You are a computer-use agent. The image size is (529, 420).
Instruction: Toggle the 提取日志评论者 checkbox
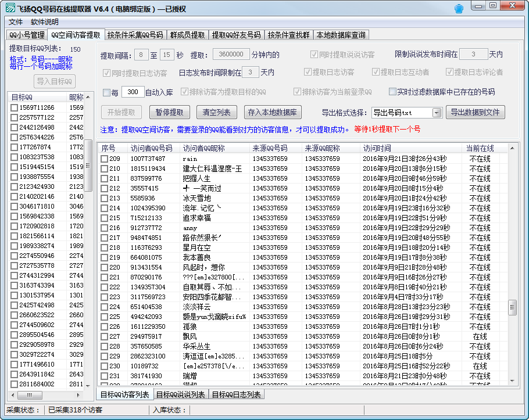(449, 72)
